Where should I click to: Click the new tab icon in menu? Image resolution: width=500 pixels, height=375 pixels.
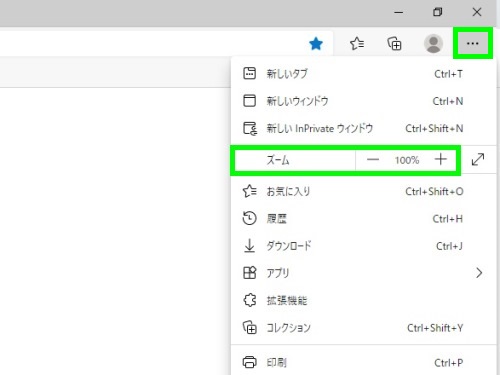click(250, 73)
